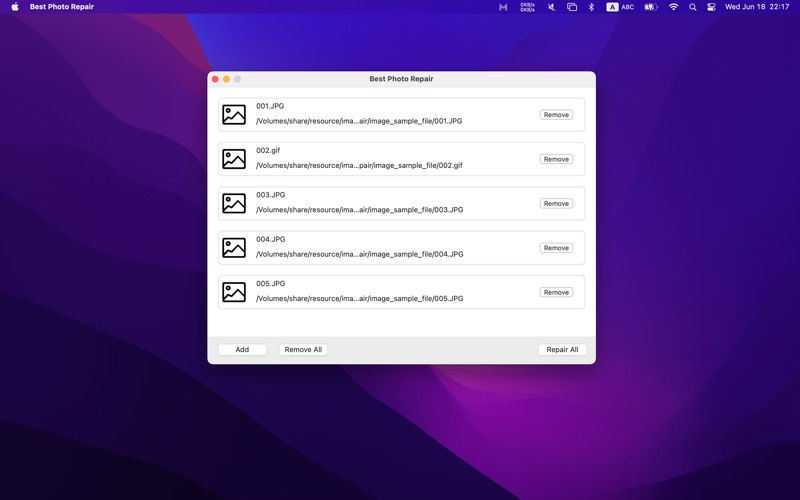Image resolution: width=800 pixels, height=500 pixels.
Task: Click the file path ending in 004.JPG
Action: tap(360, 255)
